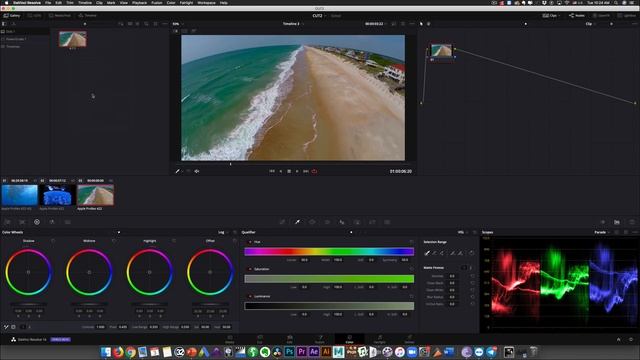This screenshot has height=360, width=640.
Task: Open the Scopes Parade type dropdown
Action: point(602,232)
